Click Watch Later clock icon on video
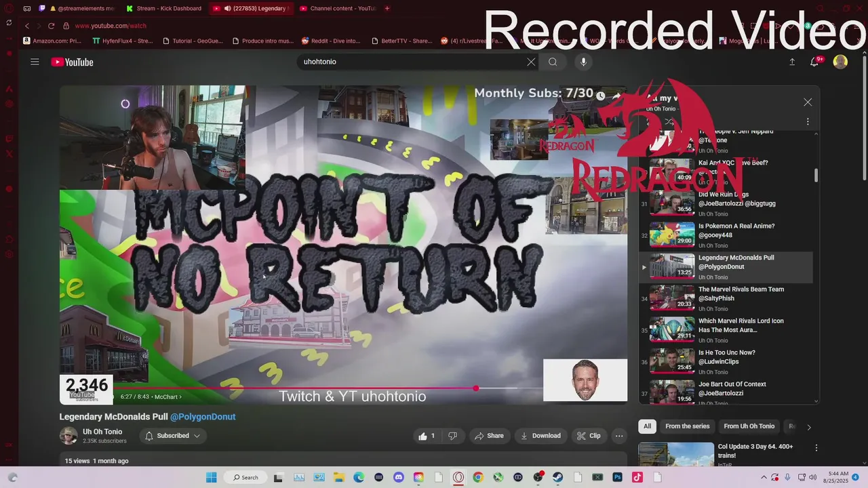This screenshot has height=488, width=868. (600, 96)
